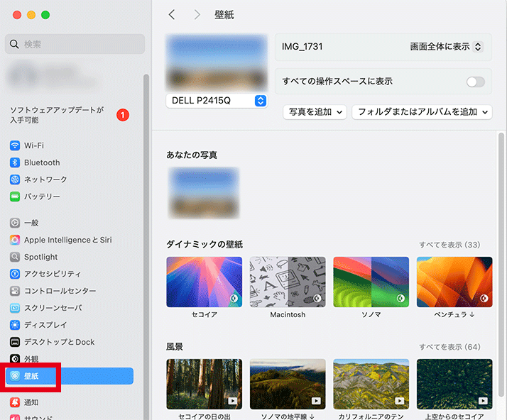Toggle すべての操作スペースに表示 switch

click(475, 82)
